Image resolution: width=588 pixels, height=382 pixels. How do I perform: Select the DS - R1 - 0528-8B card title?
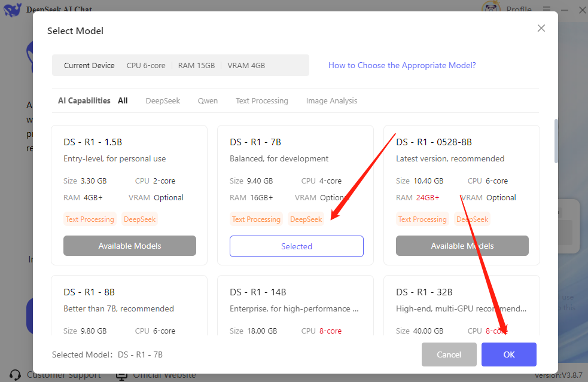coord(434,142)
